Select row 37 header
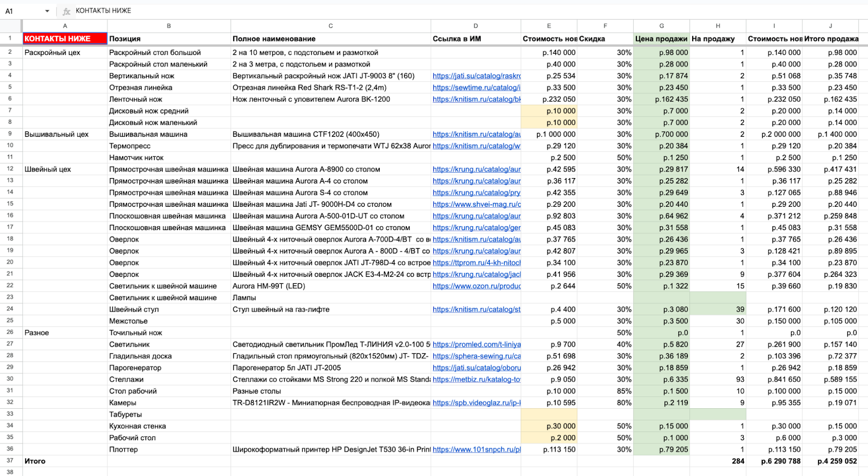The width and height of the screenshot is (868, 476). [10, 461]
